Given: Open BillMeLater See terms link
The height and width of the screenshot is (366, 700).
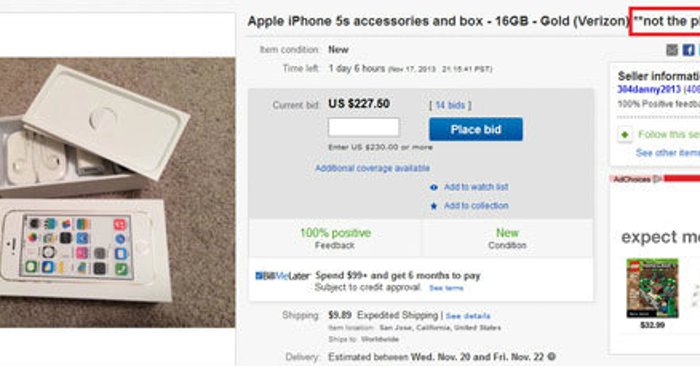Looking at the screenshot, I should 446,288.
